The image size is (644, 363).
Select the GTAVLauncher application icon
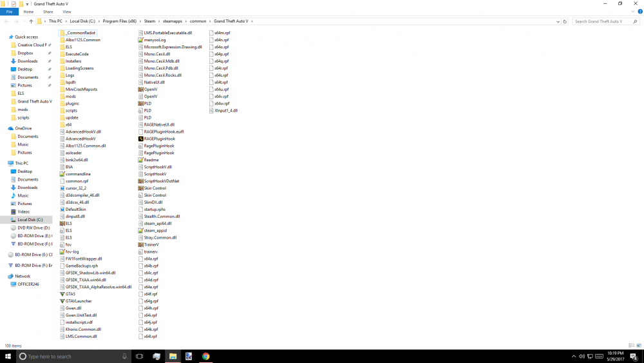click(x=62, y=301)
